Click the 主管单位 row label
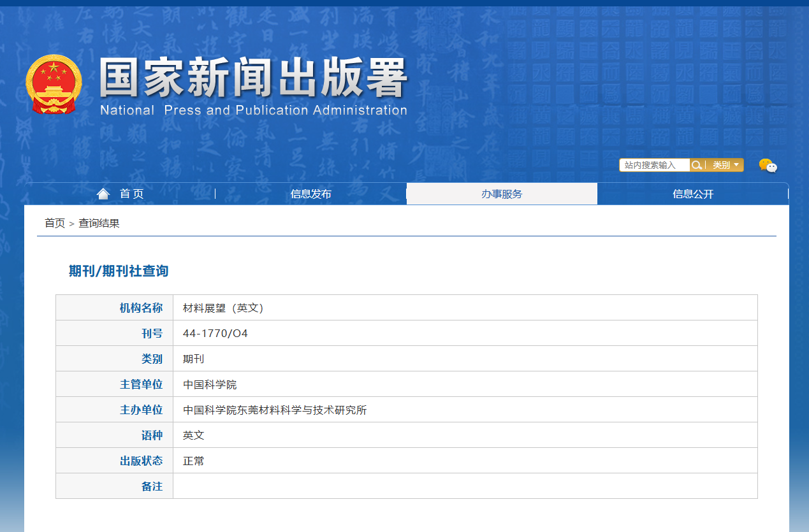Viewport: 809px width, 532px height. (141, 384)
